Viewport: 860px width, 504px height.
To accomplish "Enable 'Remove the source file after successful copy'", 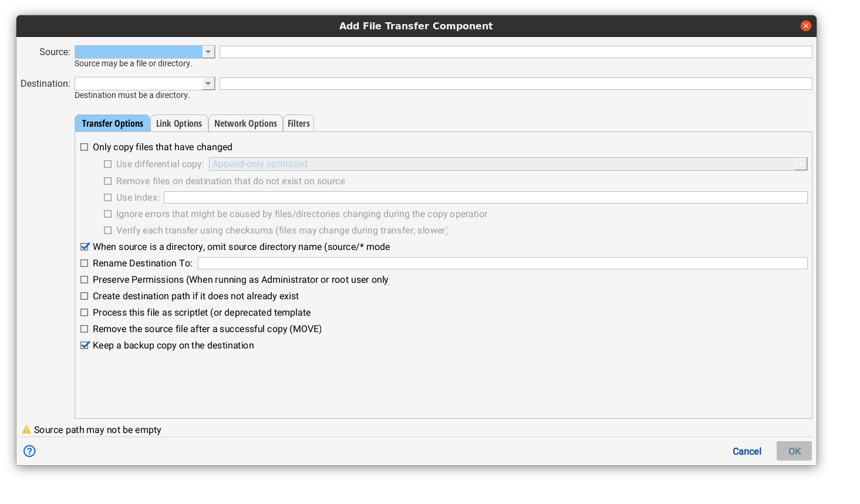I will click(x=84, y=329).
